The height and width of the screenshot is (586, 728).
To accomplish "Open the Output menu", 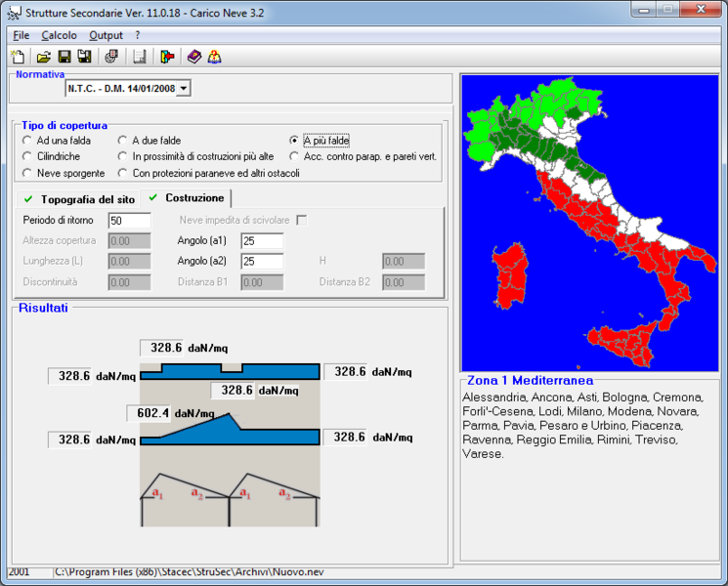I will (x=106, y=35).
